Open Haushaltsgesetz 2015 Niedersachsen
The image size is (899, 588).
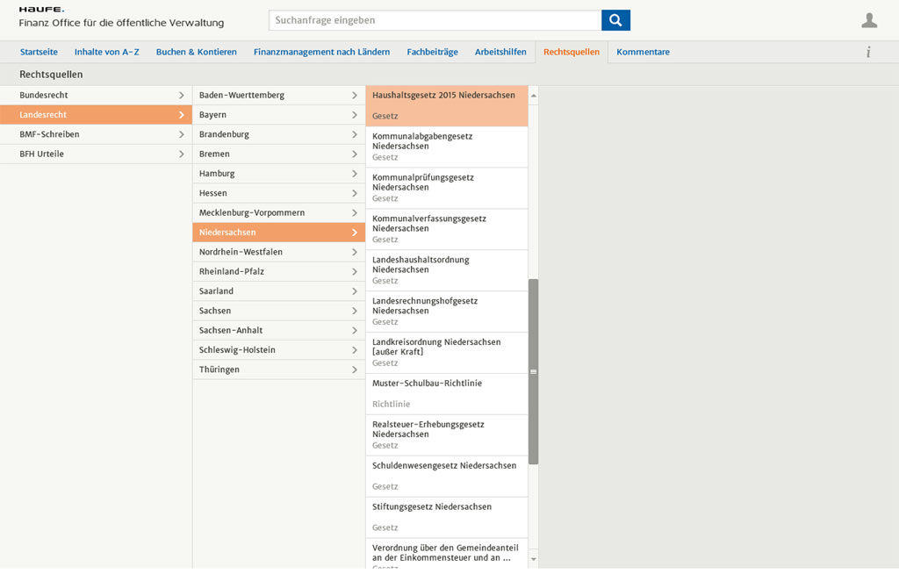tap(447, 105)
